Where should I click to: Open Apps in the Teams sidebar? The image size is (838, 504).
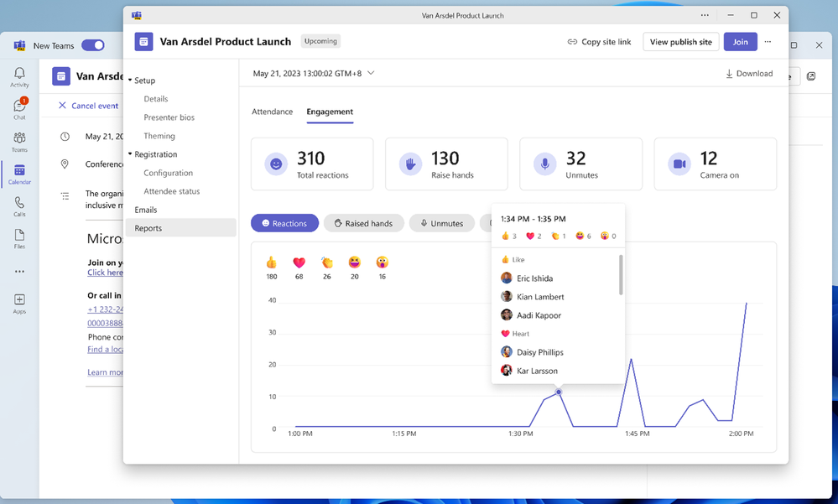(x=19, y=303)
